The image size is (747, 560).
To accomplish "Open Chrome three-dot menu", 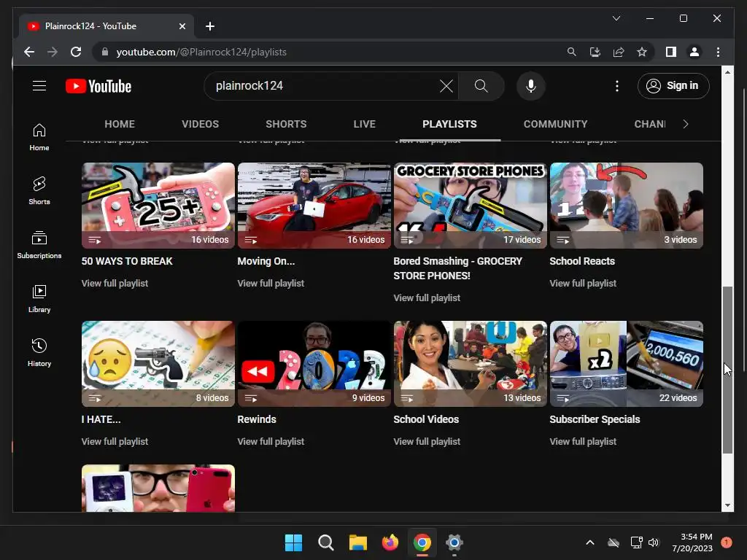I will tap(718, 52).
